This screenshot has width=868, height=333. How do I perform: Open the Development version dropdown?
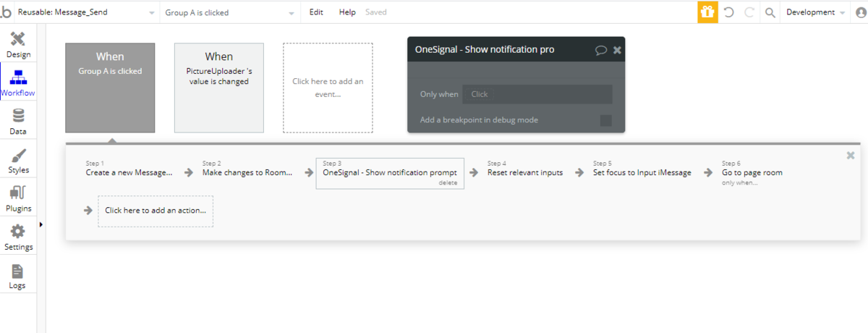pos(816,12)
